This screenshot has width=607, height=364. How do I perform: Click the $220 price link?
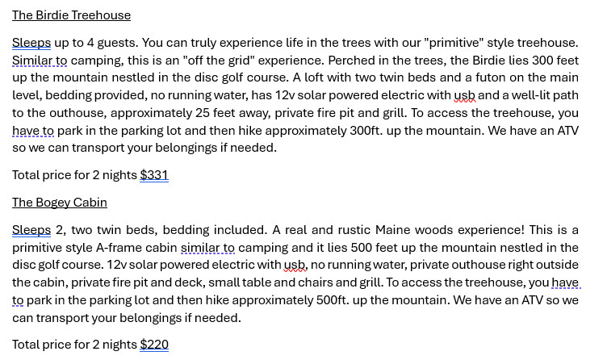coord(154,345)
